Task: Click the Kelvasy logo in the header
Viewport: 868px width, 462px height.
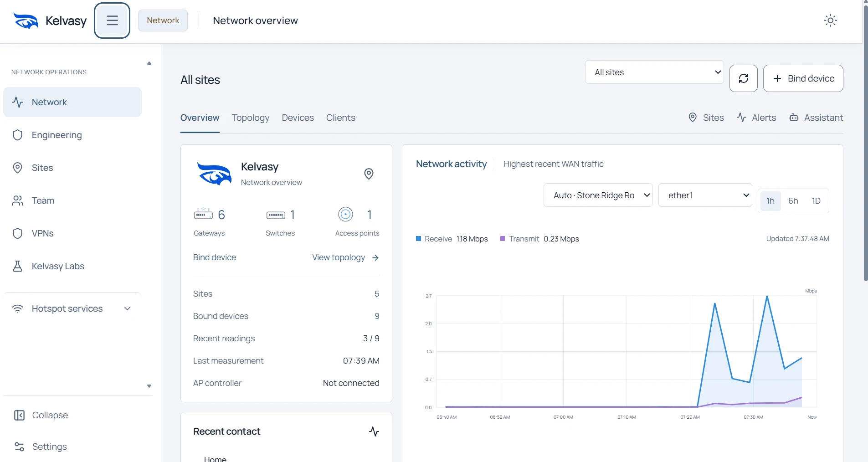Action: (50, 21)
